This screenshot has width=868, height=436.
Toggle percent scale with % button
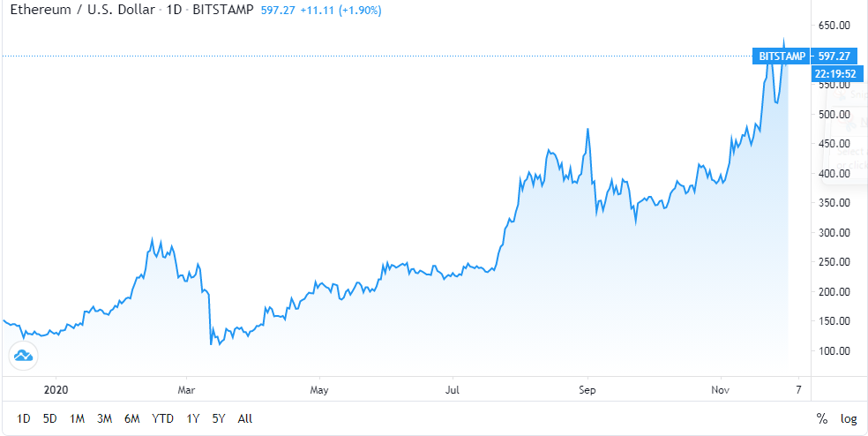pyautogui.click(x=821, y=419)
